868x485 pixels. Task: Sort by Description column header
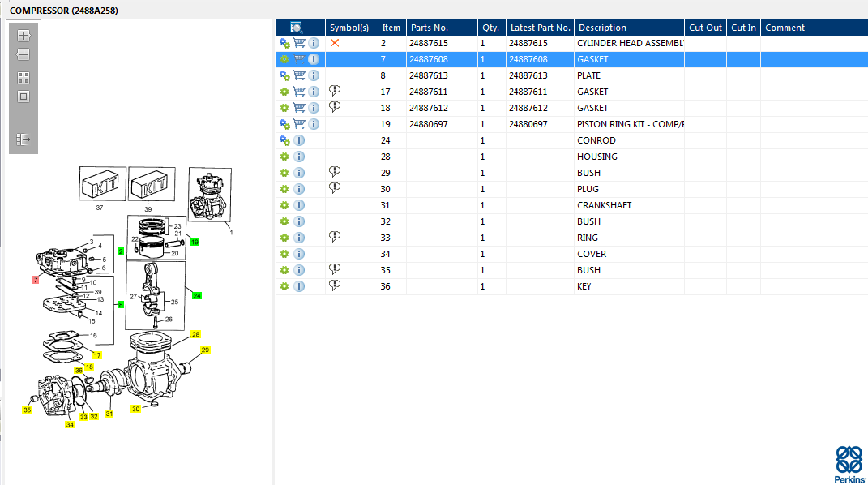629,27
